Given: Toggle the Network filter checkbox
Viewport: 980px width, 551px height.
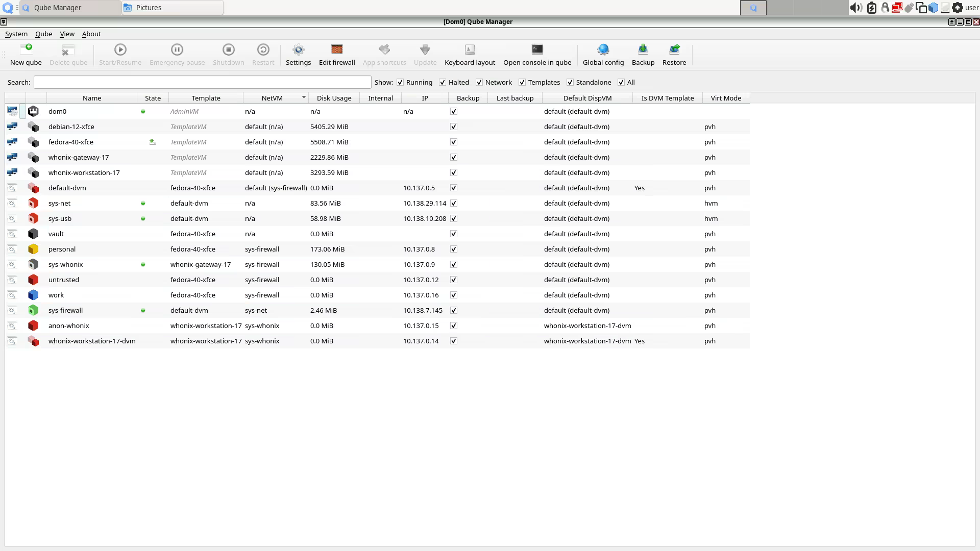Looking at the screenshot, I should coord(479,83).
